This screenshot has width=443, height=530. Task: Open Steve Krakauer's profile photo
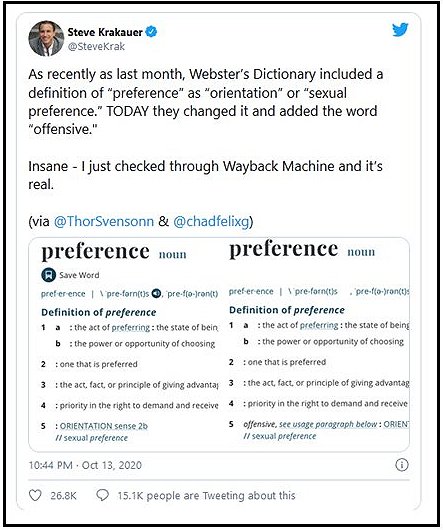coord(46,38)
